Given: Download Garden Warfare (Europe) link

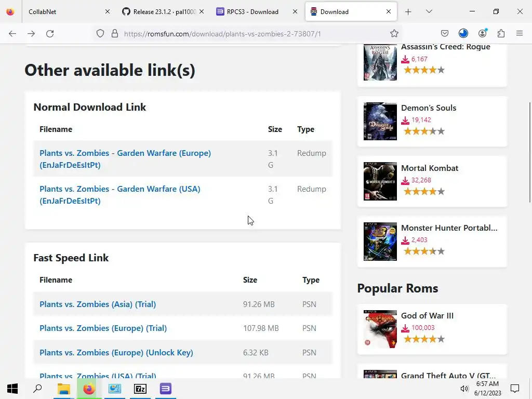Looking at the screenshot, I should 125,159.
